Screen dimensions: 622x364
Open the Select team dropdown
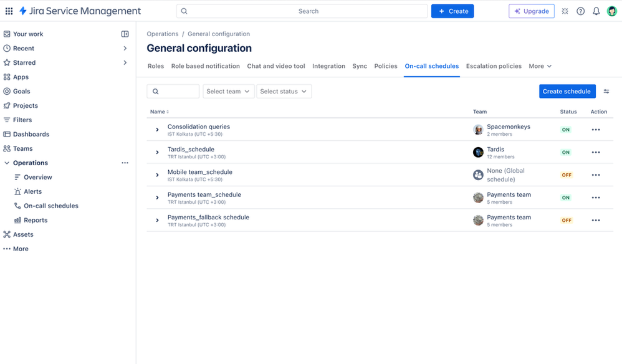pos(229,91)
